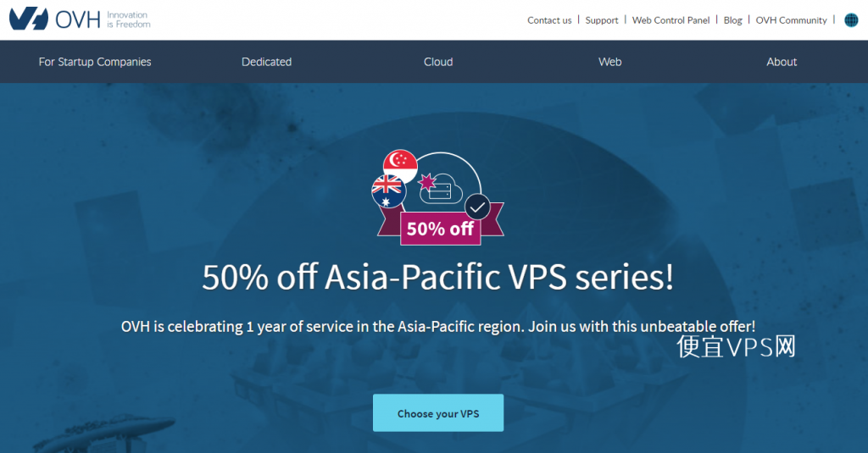
Task: Click the Choose your VPS button
Action: pos(438,412)
